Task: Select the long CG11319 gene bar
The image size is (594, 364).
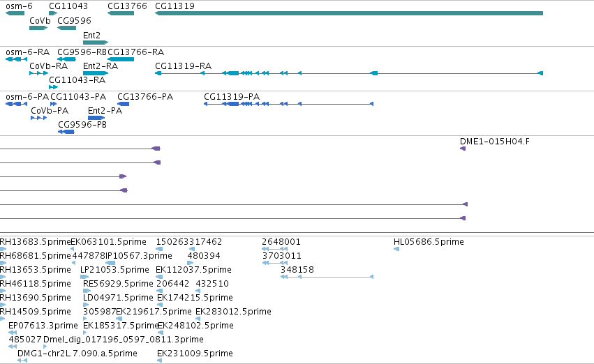Action: [349, 13]
